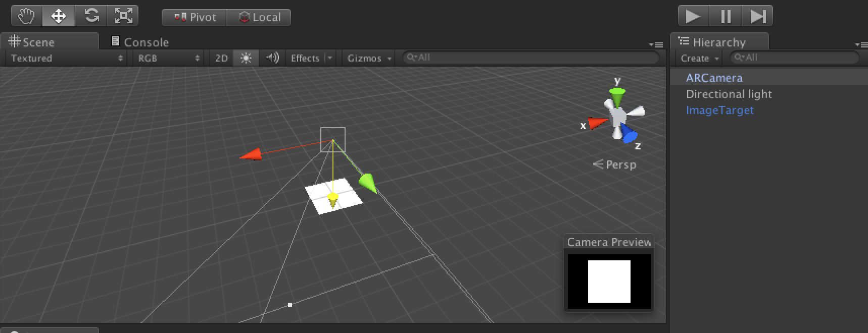This screenshot has height=333, width=868.
Task: Toggle scene audio speaker icon
Action: tap(272, 58)
